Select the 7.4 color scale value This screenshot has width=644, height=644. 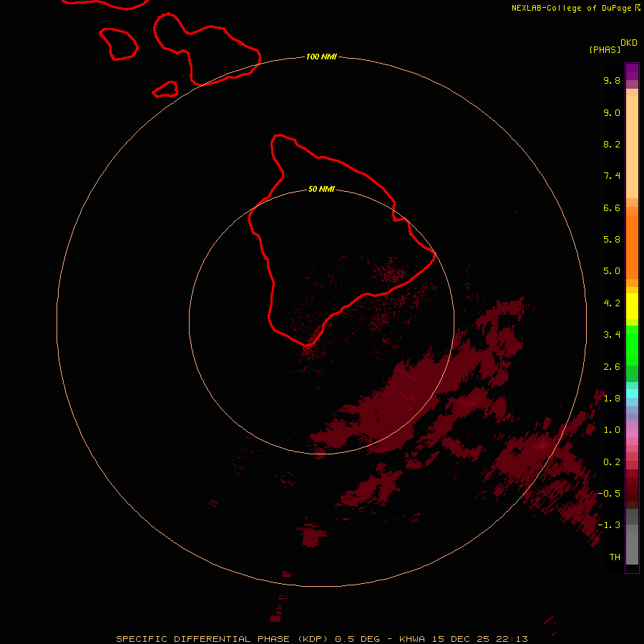[x=612, y=176]
